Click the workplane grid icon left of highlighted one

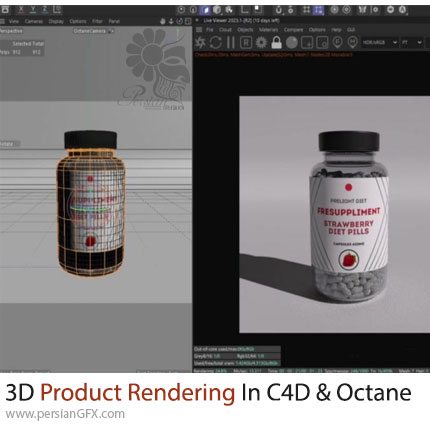[306, 10]
